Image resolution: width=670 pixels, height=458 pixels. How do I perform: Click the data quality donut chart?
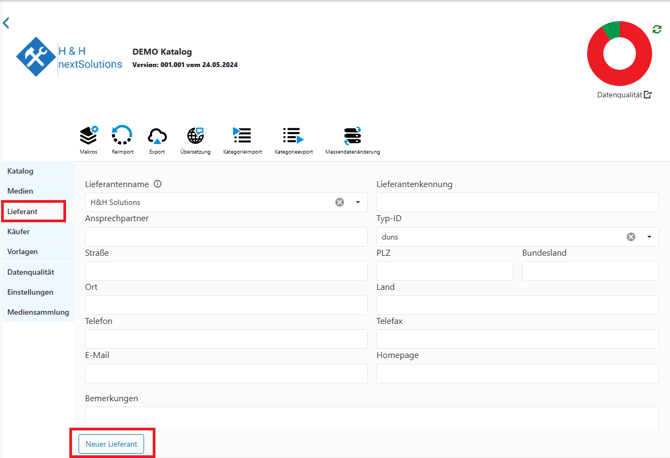pos(619,53)
